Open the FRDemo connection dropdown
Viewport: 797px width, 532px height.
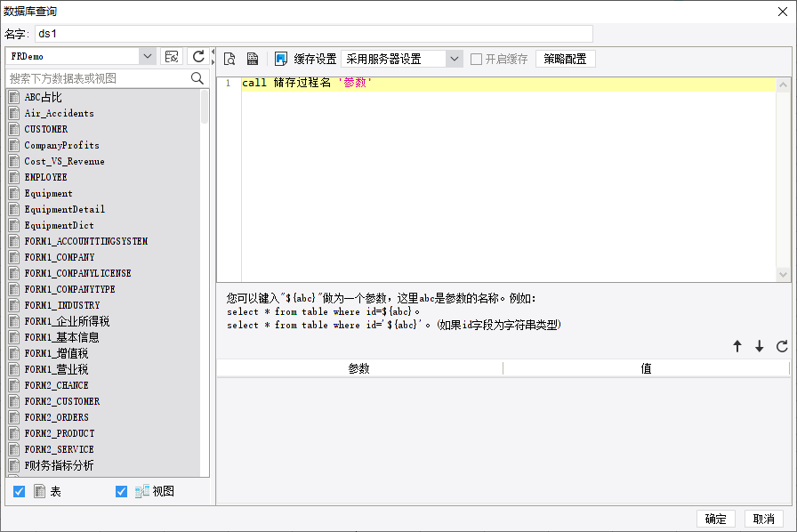coord(147,56)
